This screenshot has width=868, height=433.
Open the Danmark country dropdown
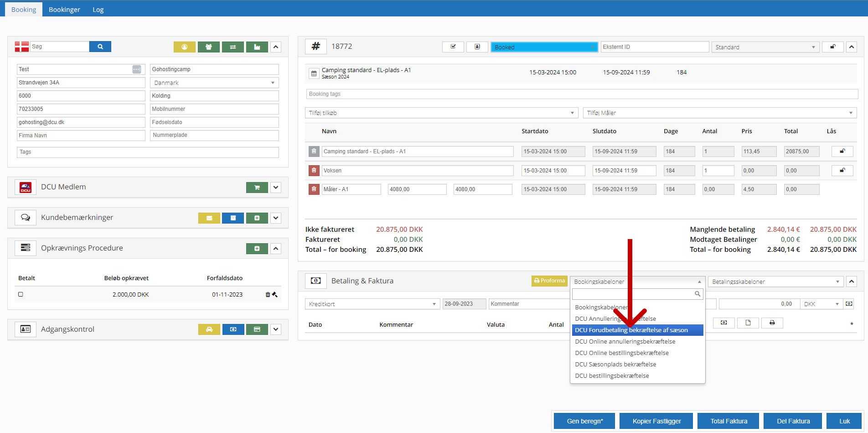tap(214, 83)
